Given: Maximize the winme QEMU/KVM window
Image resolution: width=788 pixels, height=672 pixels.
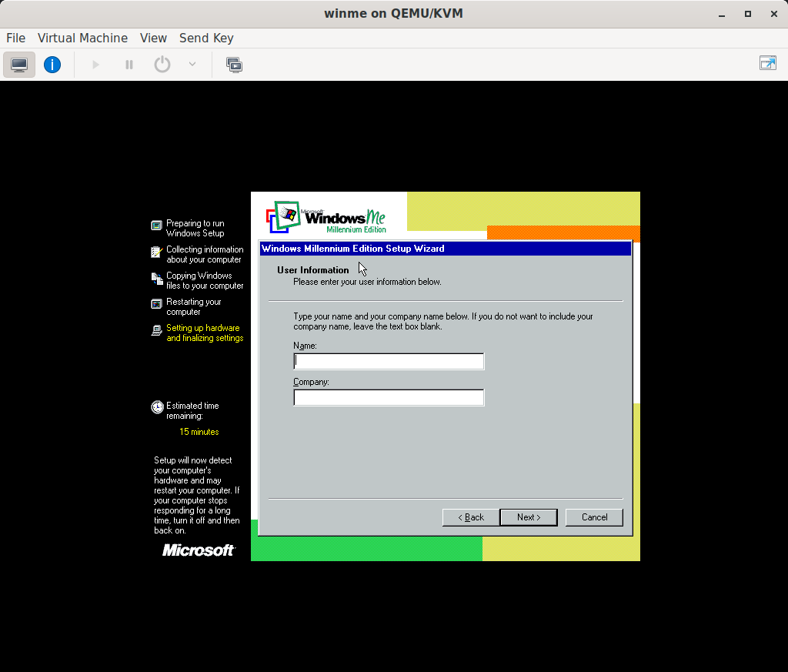Looking at the screenshot, I should tap(748, 14).
